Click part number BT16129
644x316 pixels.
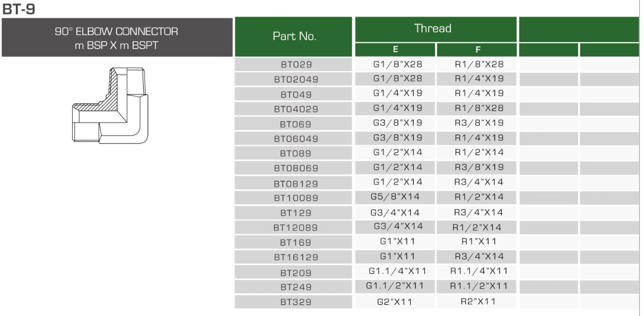pos(296,257)
